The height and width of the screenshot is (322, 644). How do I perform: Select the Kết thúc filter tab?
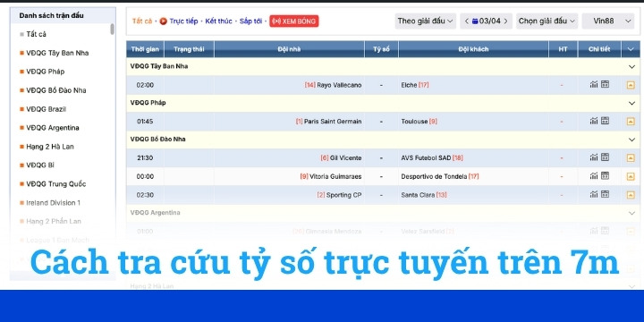(218, 21)
